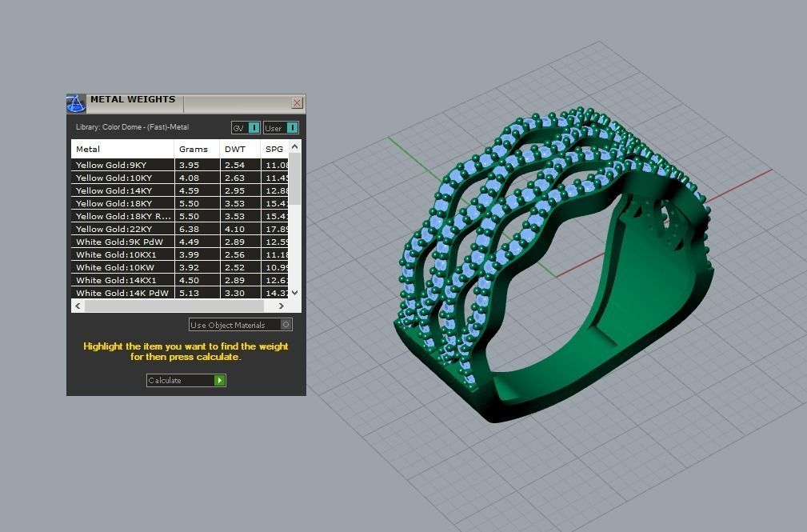Click the horizontal scrollbar thumb
807x532 pixels.
tap(174, 306)
